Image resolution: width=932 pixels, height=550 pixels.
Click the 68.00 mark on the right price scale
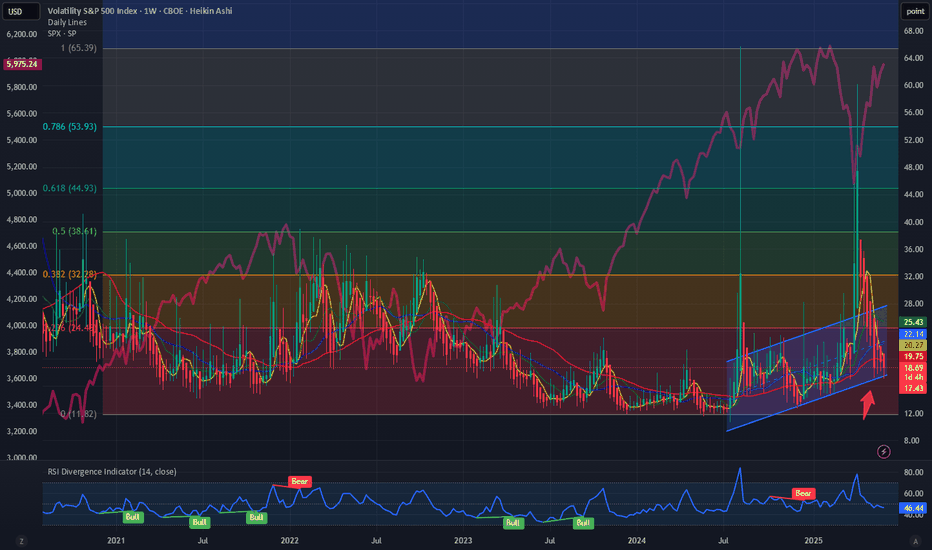(914, 31)
